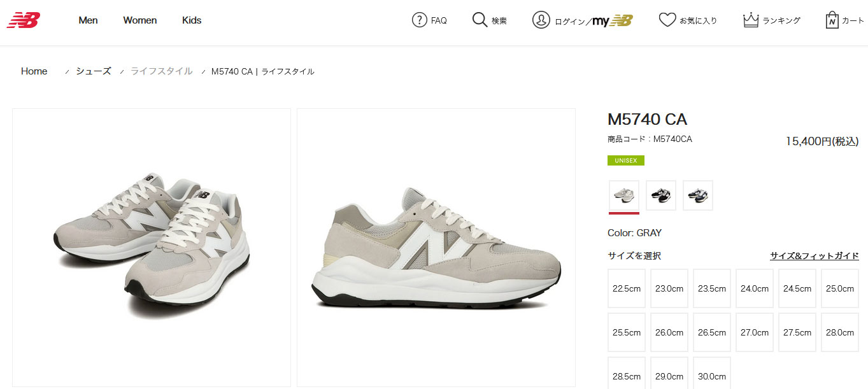Open the gray ライフスタイル breadcrumb link

tap(161, 71)
